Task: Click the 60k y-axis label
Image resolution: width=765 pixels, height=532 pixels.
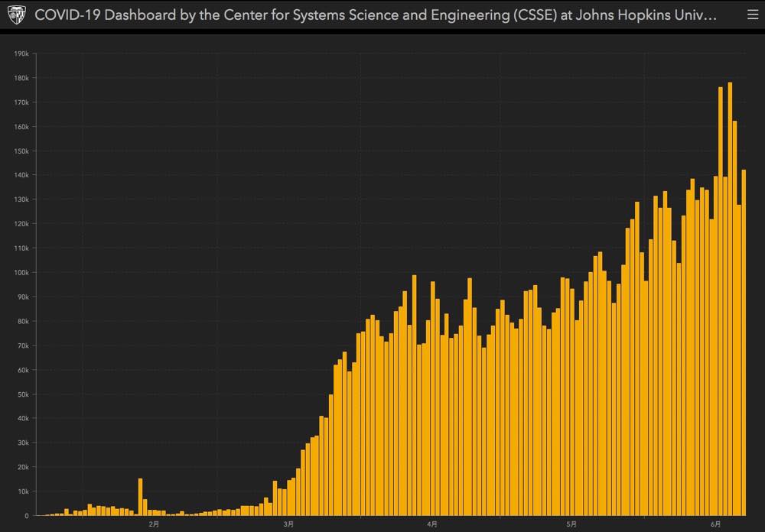Action: 23,370
